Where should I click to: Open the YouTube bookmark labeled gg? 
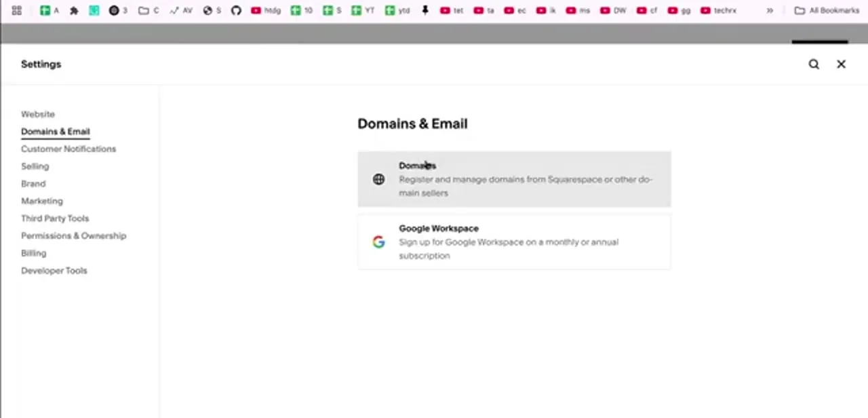click(679, 10)
